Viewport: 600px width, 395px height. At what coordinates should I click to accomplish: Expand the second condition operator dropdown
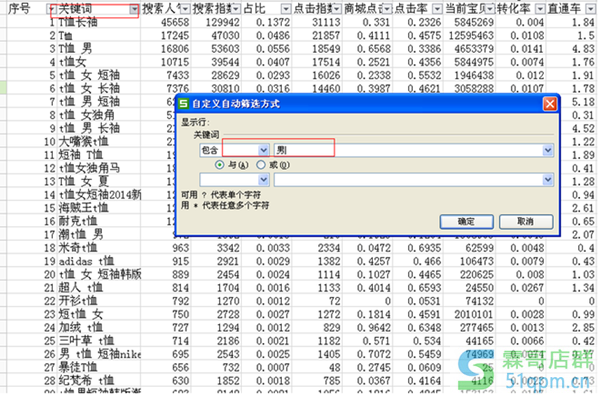pos(263,180)
